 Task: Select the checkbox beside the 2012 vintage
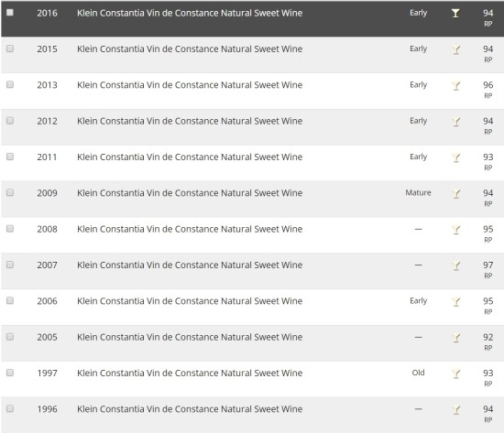point(10,120)
